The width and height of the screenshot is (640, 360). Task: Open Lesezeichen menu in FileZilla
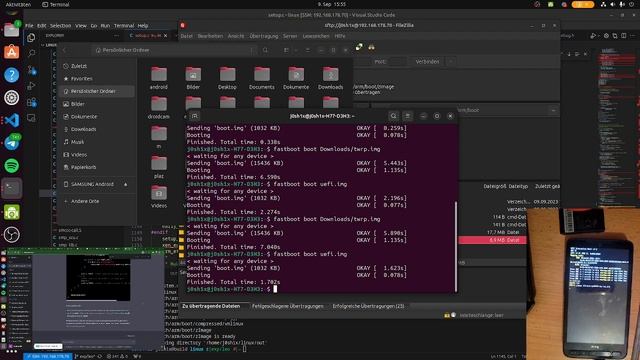316,36
